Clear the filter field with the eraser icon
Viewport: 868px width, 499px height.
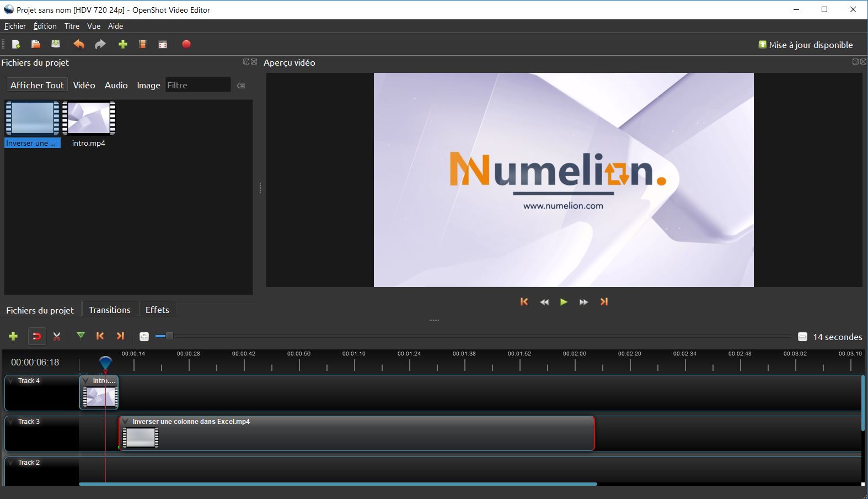[241, 86]
